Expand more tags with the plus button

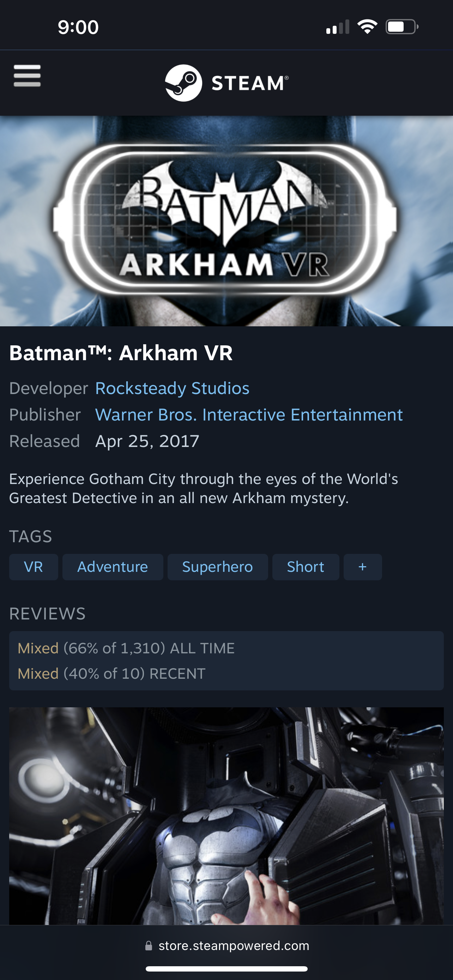point(362,567)
